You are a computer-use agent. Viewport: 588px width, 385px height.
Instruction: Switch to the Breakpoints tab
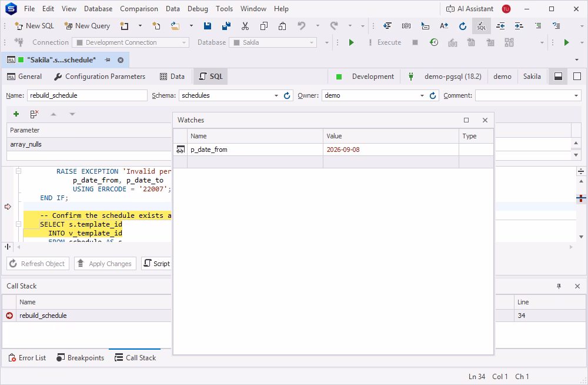click(x=80, y=358)
